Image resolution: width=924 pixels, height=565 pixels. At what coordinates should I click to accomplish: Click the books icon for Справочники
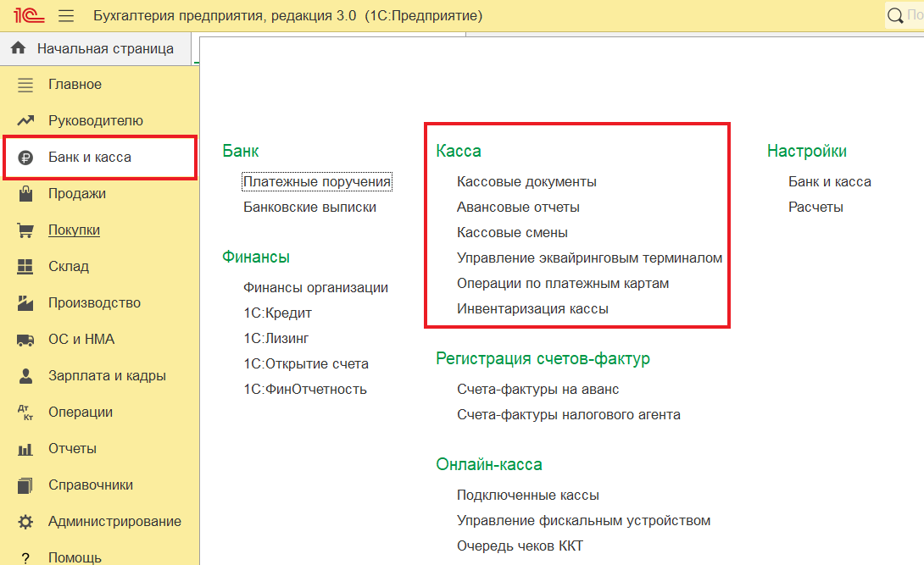(25, 485)
